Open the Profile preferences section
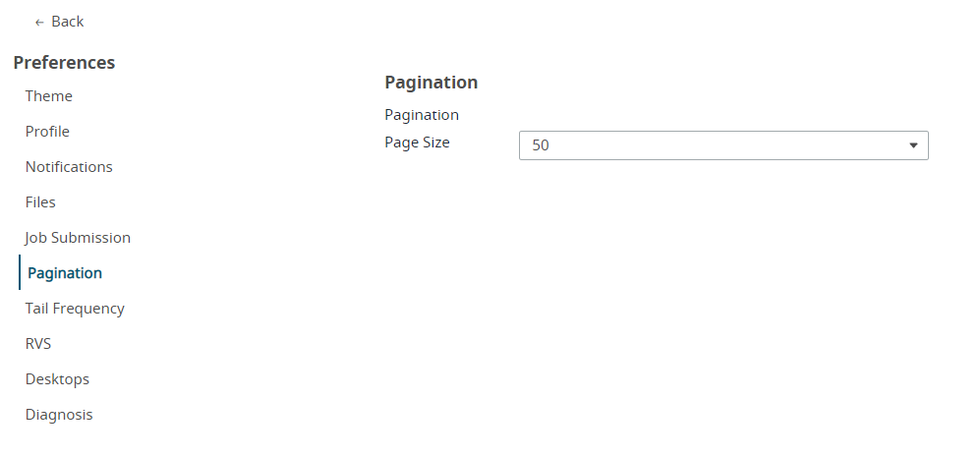The height and width of the screenshot is (457, 980). click(47, 132)
